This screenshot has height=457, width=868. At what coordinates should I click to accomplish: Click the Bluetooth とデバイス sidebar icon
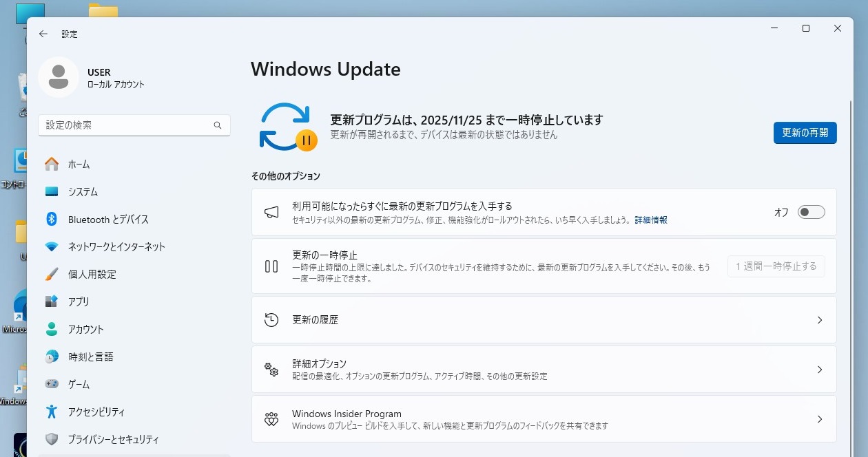pos(52,219)
